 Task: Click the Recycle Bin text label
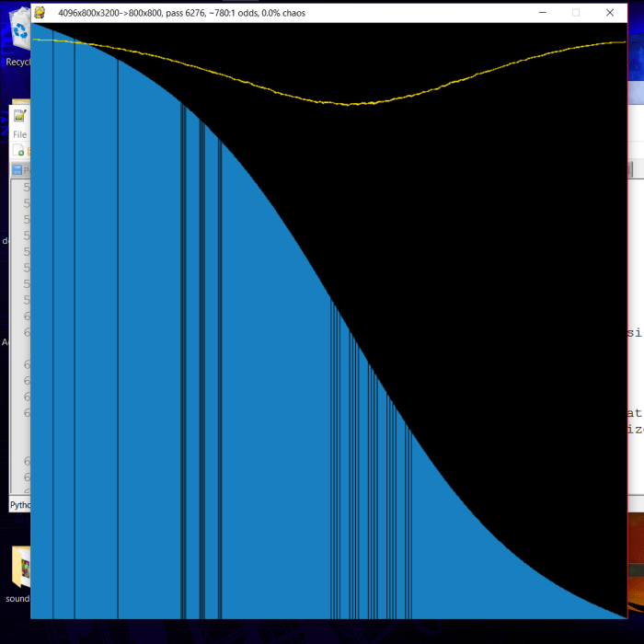tap(18, 63)
